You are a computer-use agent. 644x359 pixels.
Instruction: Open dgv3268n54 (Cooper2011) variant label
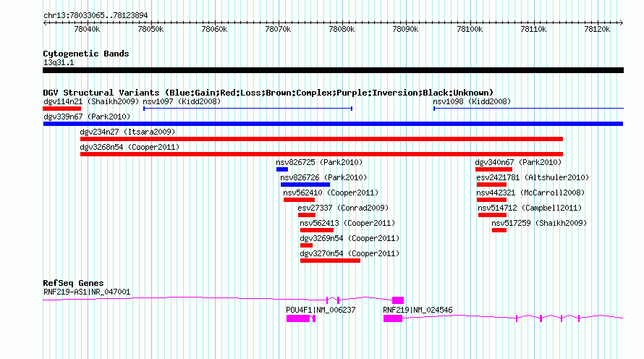[130, 147]
